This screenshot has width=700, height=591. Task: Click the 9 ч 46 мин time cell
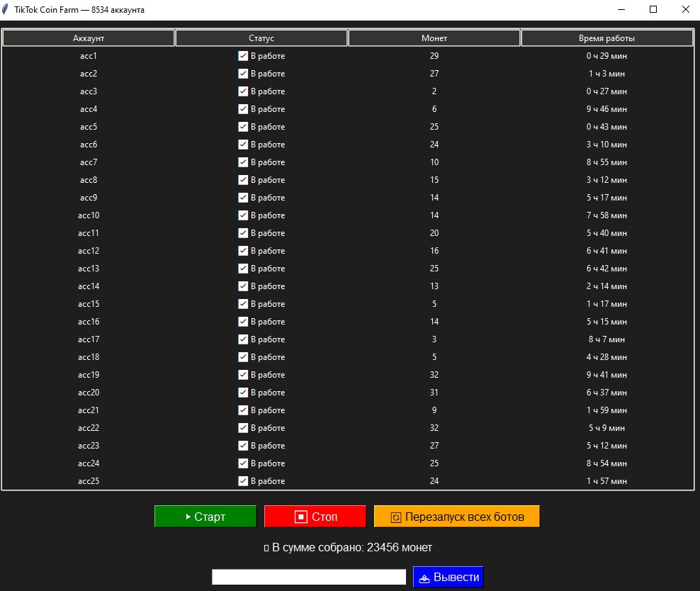pos(606,109)
